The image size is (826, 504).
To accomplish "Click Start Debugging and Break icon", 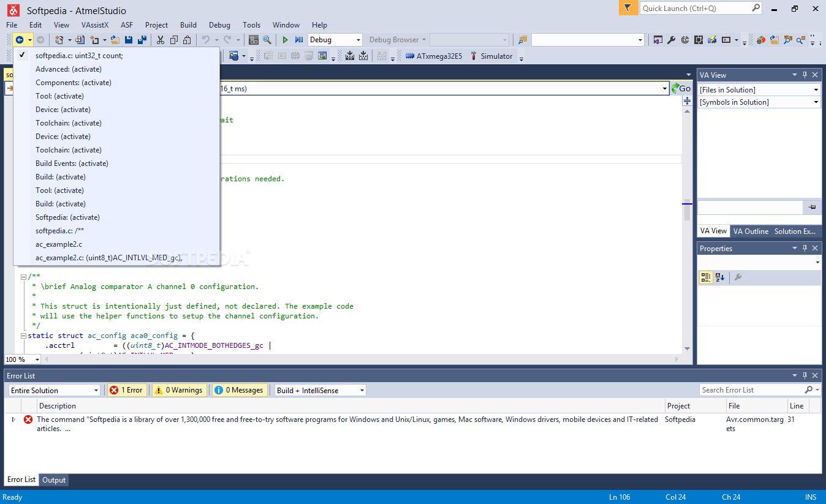I will (299, 40).
